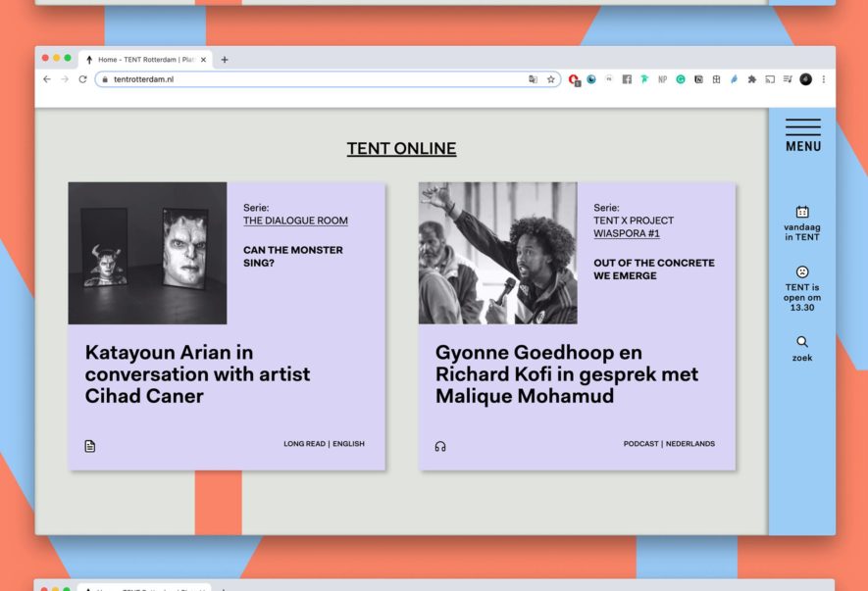Click the lock icon in the address bar
868x591 pixels.
click(105, 79)
